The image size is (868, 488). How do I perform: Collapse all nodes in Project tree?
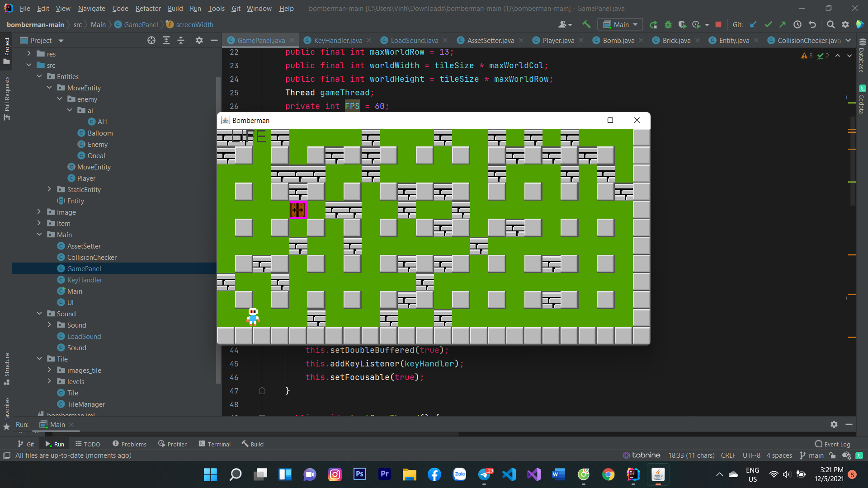180,40
